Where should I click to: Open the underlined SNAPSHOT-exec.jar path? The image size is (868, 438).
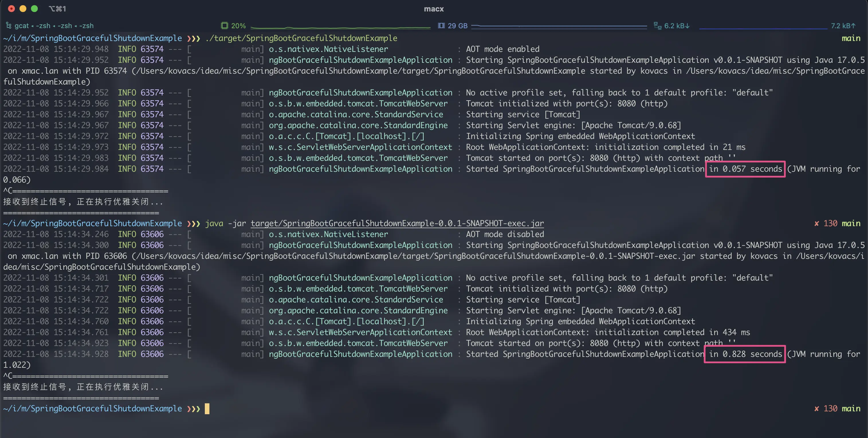(397, 223)
